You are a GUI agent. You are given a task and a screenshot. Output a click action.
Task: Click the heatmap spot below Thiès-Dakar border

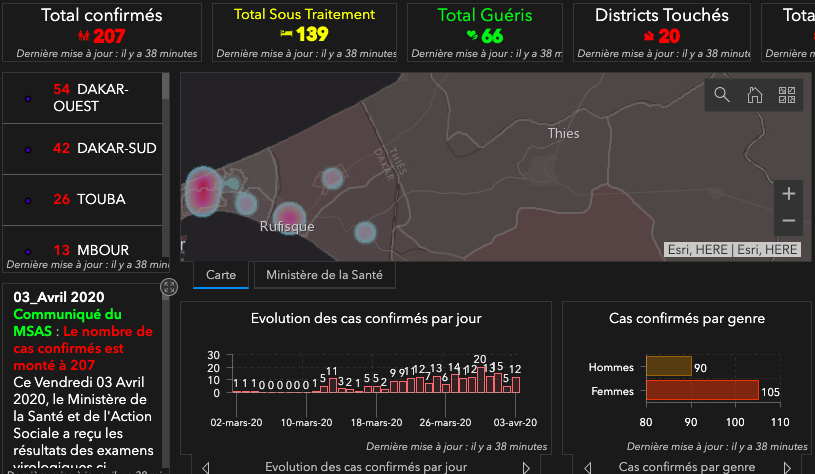[x=365, y=232]
